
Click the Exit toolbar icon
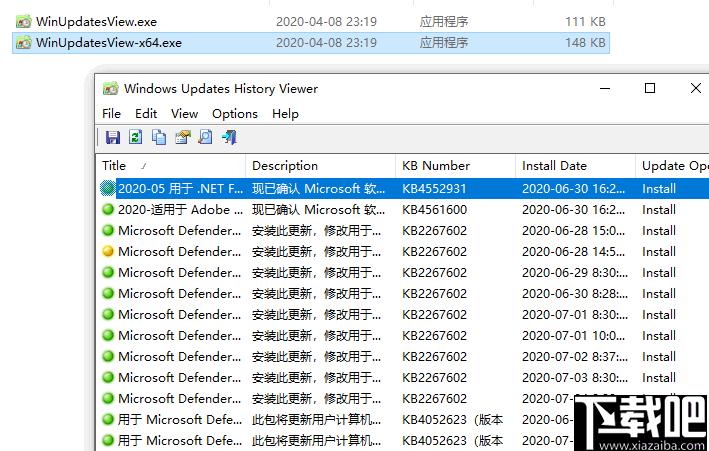pyautogui.click(x=229, y=137)
